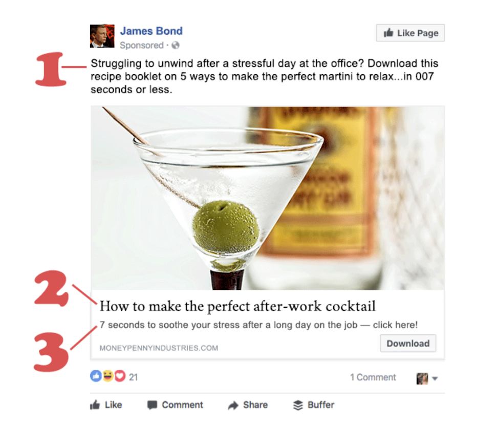
Task: Click the laughing face reaction icon
Action: tap(107, 376)
